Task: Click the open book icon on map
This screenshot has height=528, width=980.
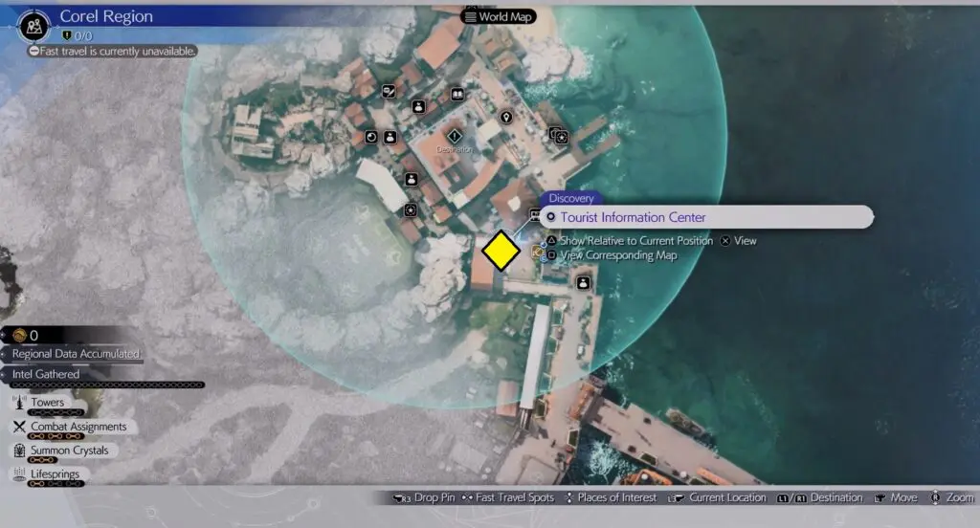Action: point(457,94)
